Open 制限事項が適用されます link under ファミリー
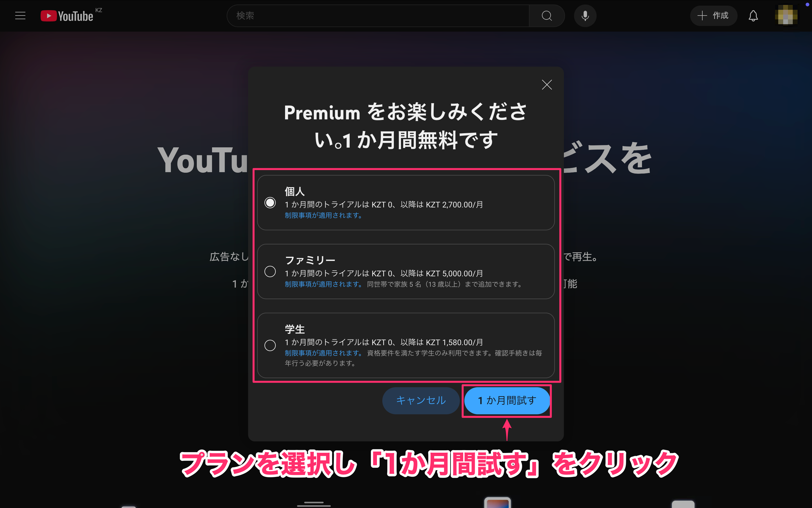Viewport: 812px width, 508px height. click(324, 284)
